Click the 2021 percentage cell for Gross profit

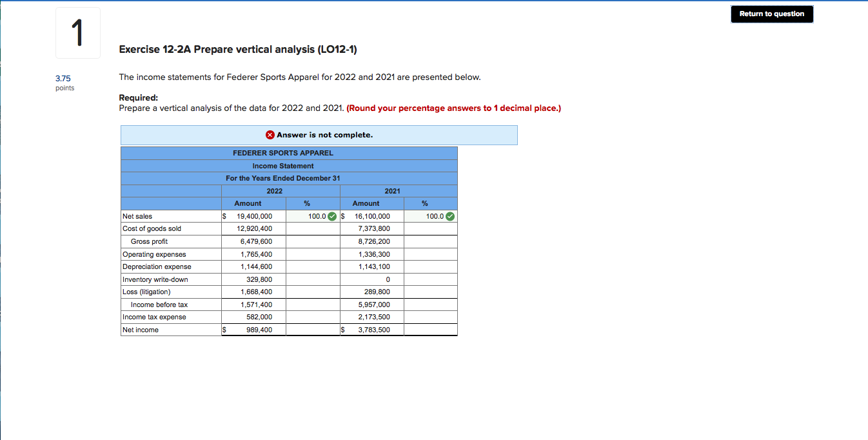click(430, 241)
